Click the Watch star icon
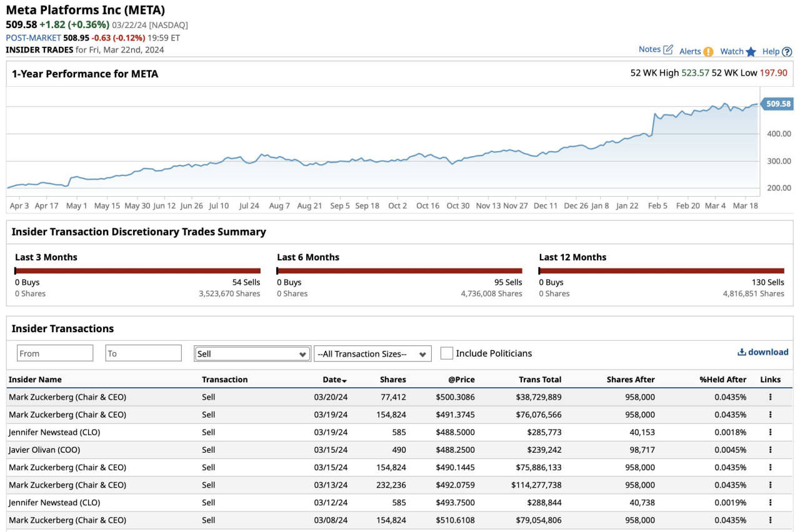Image resolution: width=800 pixels, height=532 pixels. coord(751,52)
